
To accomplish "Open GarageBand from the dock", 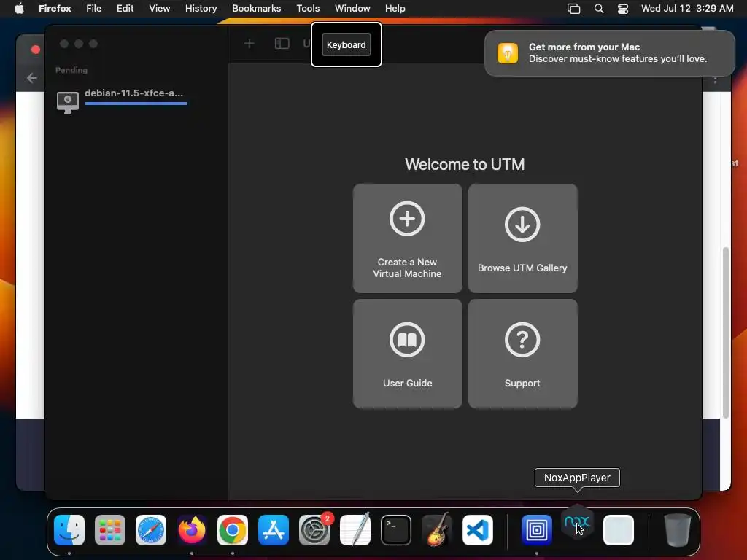I will point(437,529).
